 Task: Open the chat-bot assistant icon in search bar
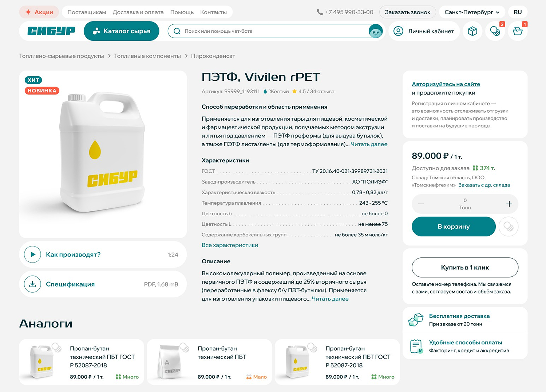376,31
